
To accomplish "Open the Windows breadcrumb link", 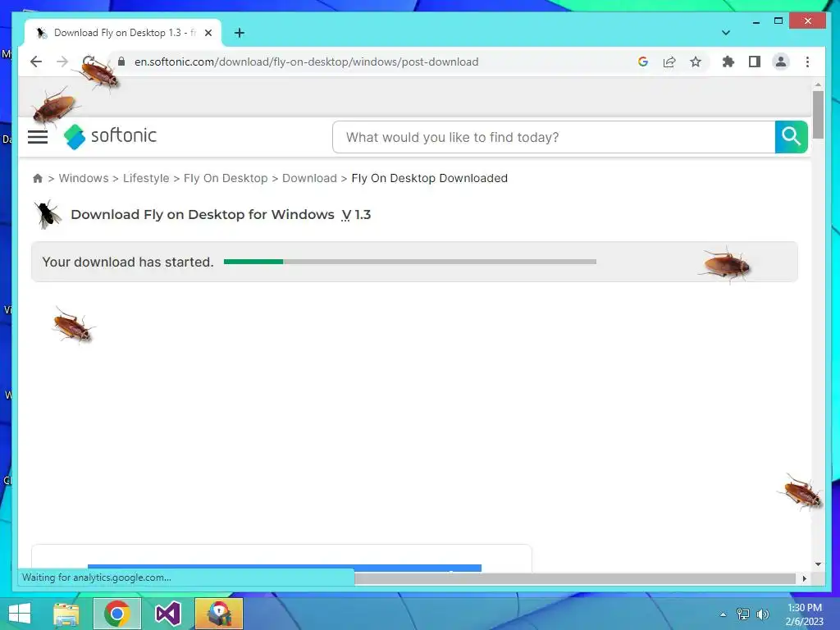I will pos(84,178).
